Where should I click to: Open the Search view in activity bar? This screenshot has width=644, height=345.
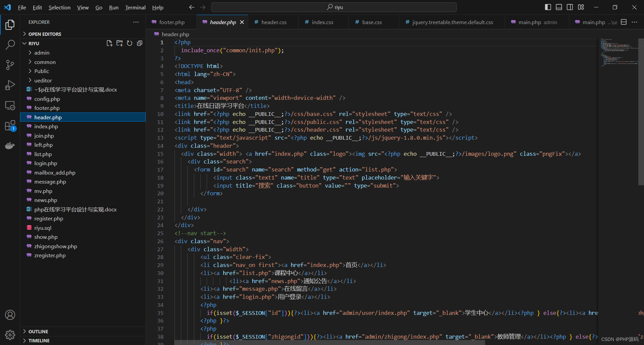[10, 45]
